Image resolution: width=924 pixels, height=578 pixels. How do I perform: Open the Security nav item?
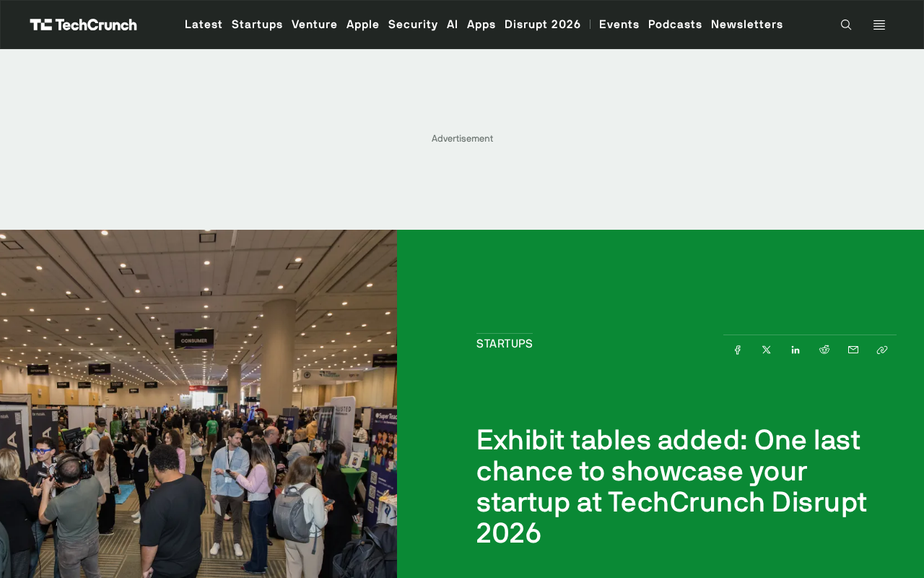pos(413,25)
